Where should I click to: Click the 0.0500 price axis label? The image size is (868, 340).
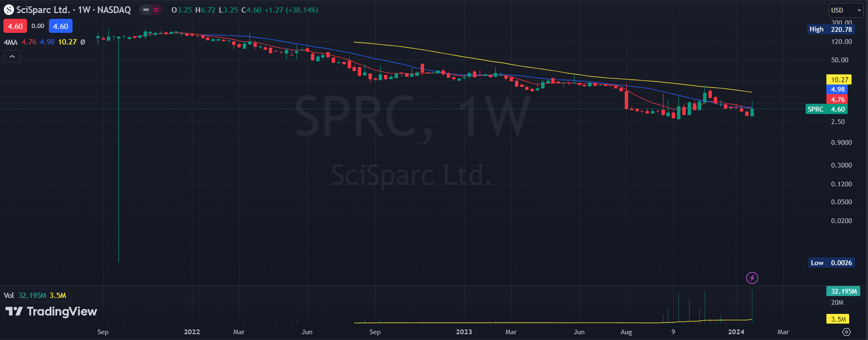click(841, 202)
